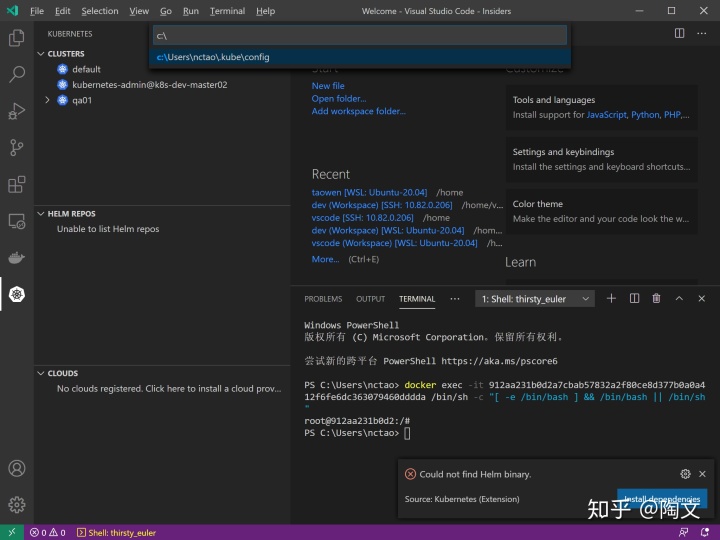Click the Open folder link
720x540 pixels.
click(339, 99)
